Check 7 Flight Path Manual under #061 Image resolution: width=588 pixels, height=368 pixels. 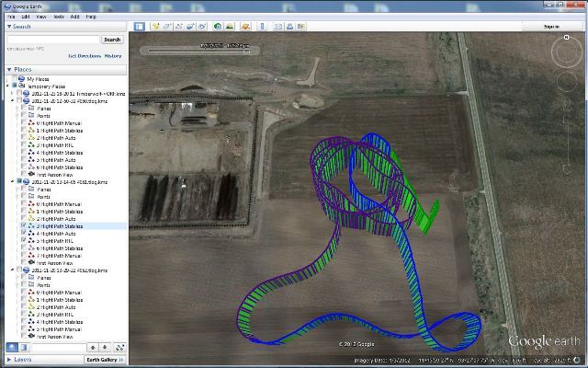click(x=24, y=256)
